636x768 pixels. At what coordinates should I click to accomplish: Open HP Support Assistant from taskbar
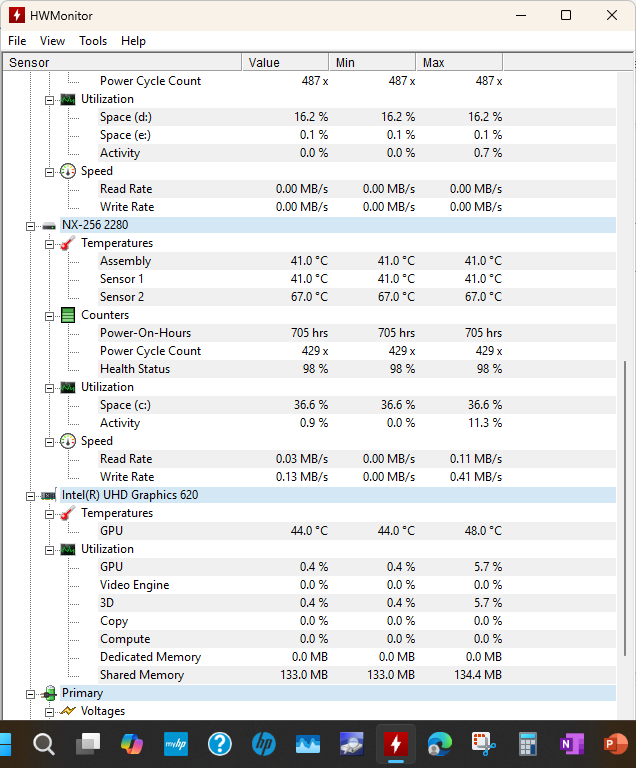220,744
